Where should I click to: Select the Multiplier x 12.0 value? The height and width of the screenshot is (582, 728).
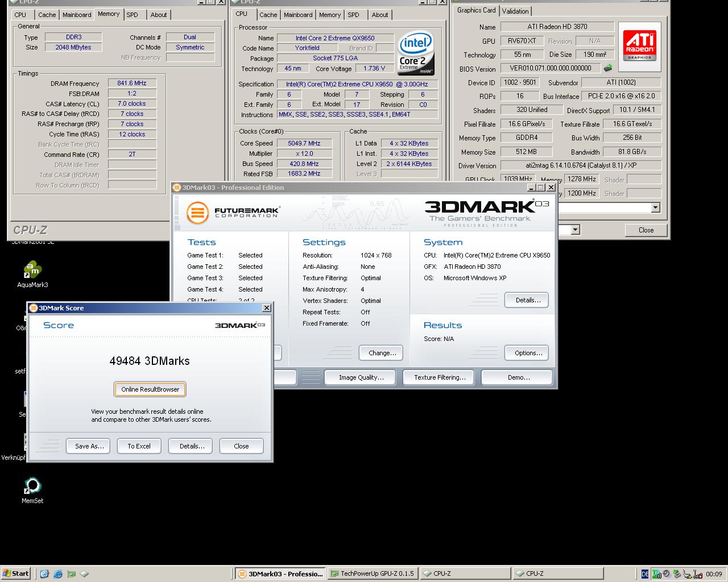(x=304, y=153)
